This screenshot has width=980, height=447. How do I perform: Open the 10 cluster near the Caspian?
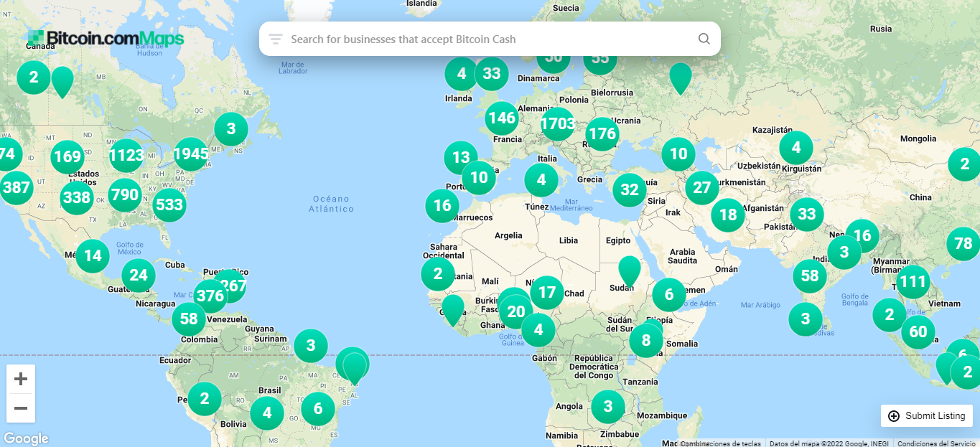tap(678, 153)
